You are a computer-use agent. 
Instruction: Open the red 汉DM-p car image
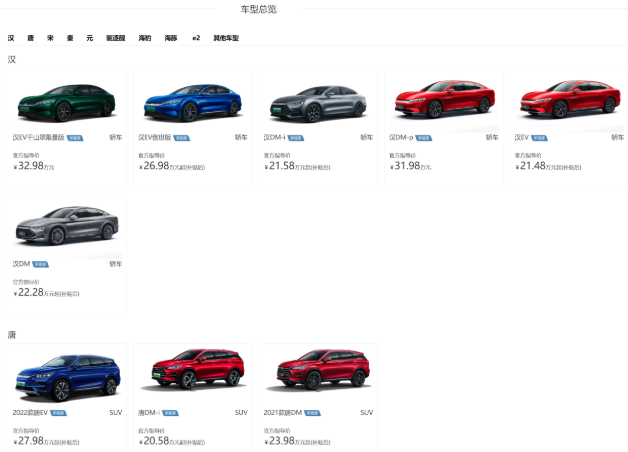point(444,99)
